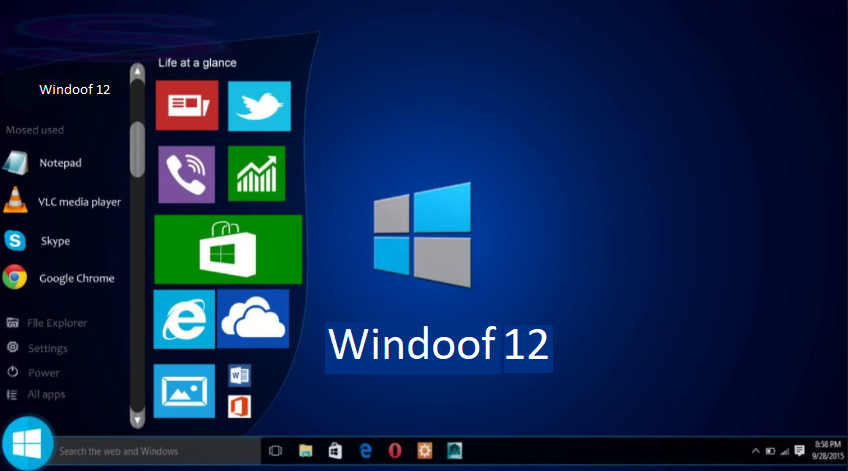
Task: Open the network signal tray icon
Action: pyautogui.click(x=785, y=451)
